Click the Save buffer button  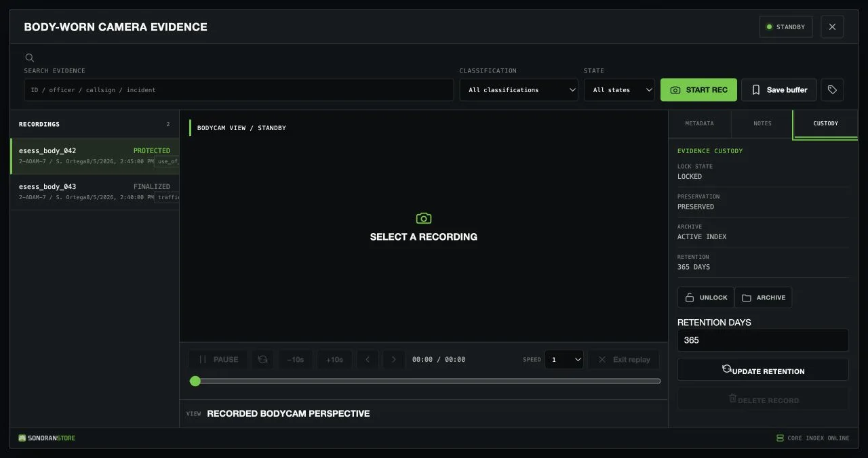click(x=779, y=89)
